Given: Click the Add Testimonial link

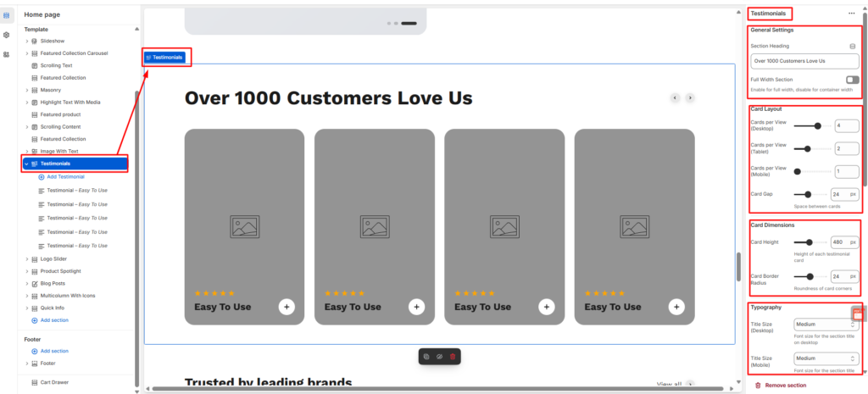Looking at the screenshot, I should click(65, 176).
